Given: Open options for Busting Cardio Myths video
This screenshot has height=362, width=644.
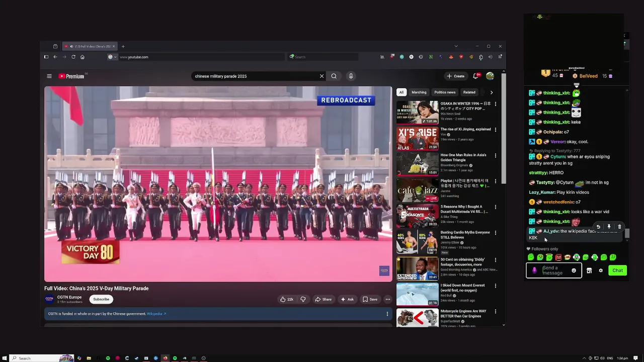Looking at the screenshot, I should (496, 233).
